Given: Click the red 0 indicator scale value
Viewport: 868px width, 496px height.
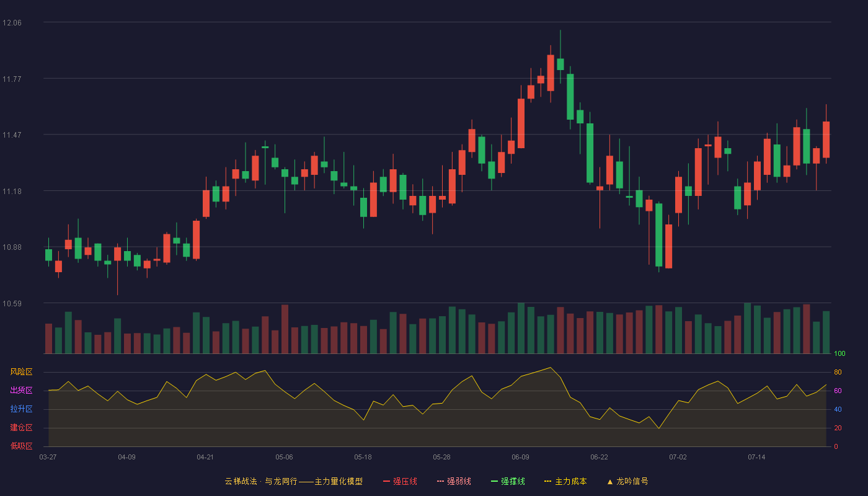Looking at the screenshot, I should coord(836,446).
